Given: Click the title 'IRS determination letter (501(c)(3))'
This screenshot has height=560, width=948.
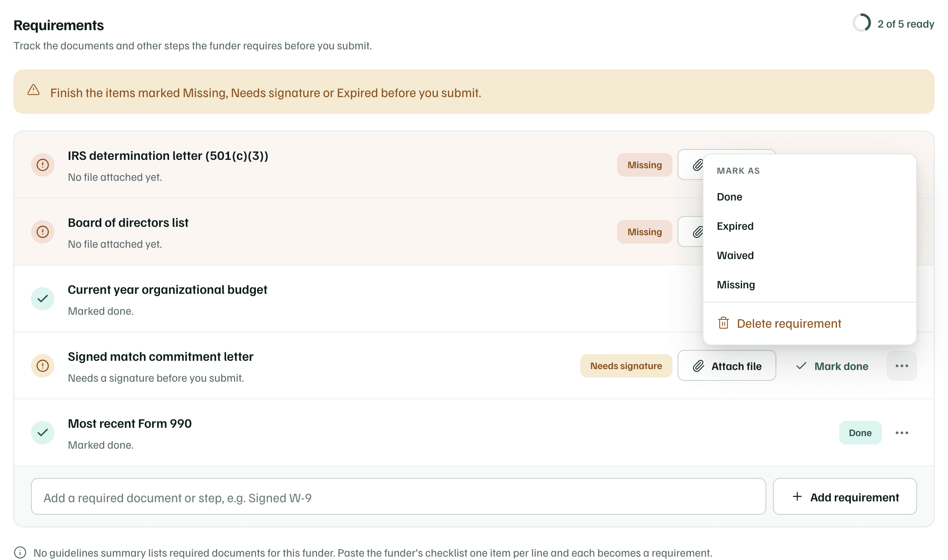Looking at the screenshot, I should pyautogui.click(x=168, y=156).
